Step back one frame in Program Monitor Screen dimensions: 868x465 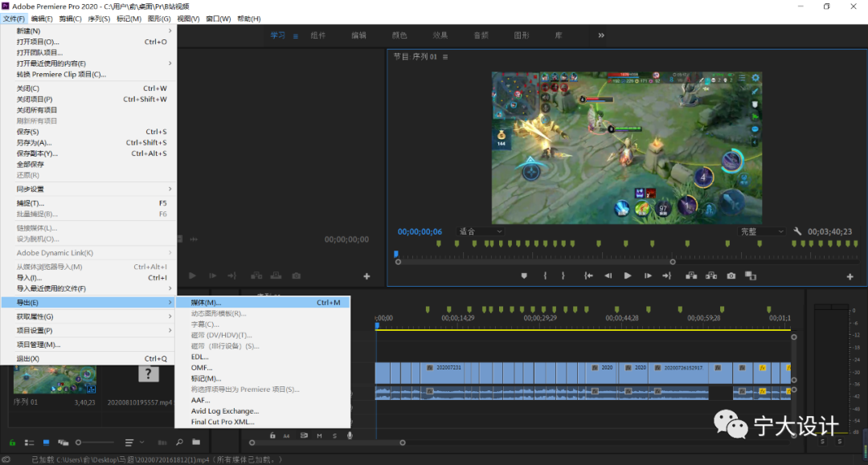[608, 276]
